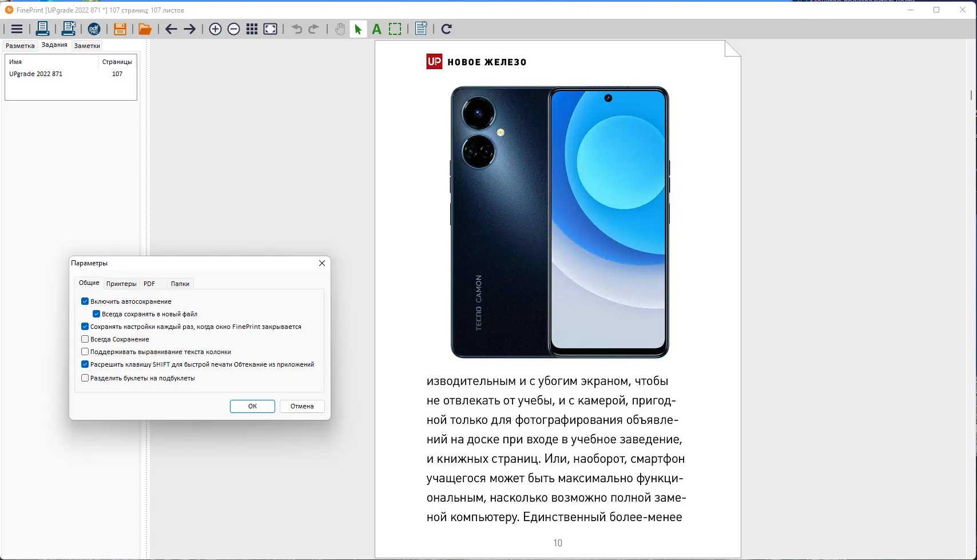Image resolution: width=977 pixels, height=560 pixels.
Task: Disable the Включить автосохранение checkbox
Action: coord(85,301)
